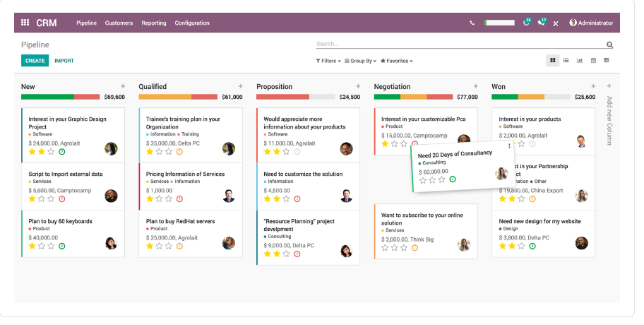This screenshot has width=644, height=325.
Task: Switch to Kanban view icon
Action: 552,60
